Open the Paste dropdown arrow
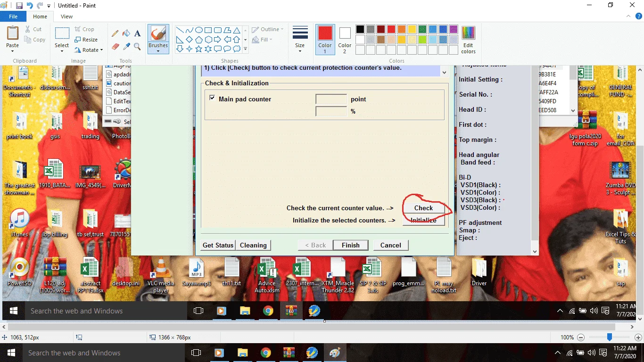The height and width of the screenshot is (362, 644). click(x=13, y=51)
